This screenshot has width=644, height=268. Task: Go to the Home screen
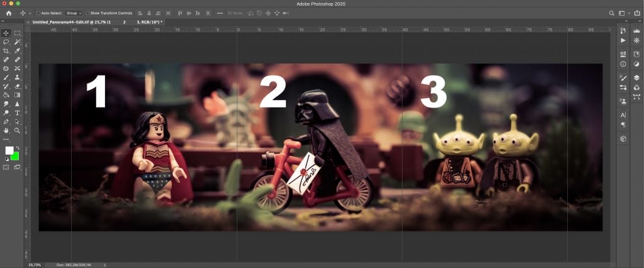click(x=9, y=13)
